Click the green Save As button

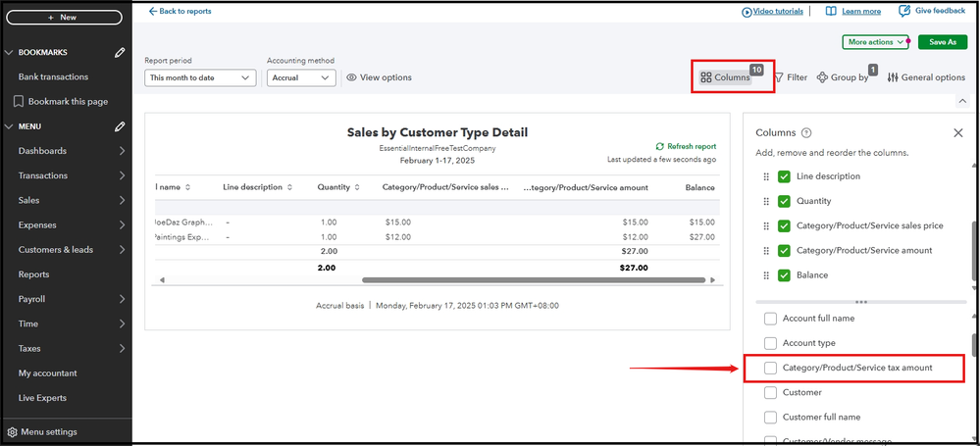click(942, 42)
